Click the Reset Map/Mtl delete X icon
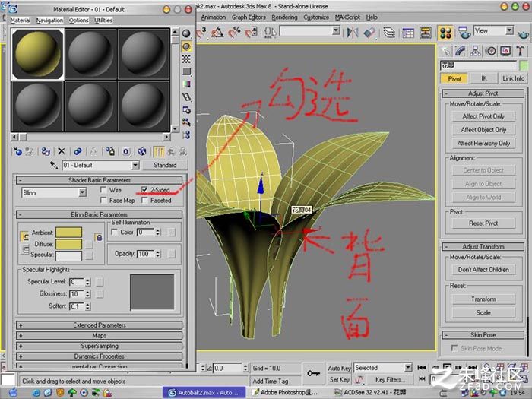The image size is (532, 399). [x=62, y=151]
